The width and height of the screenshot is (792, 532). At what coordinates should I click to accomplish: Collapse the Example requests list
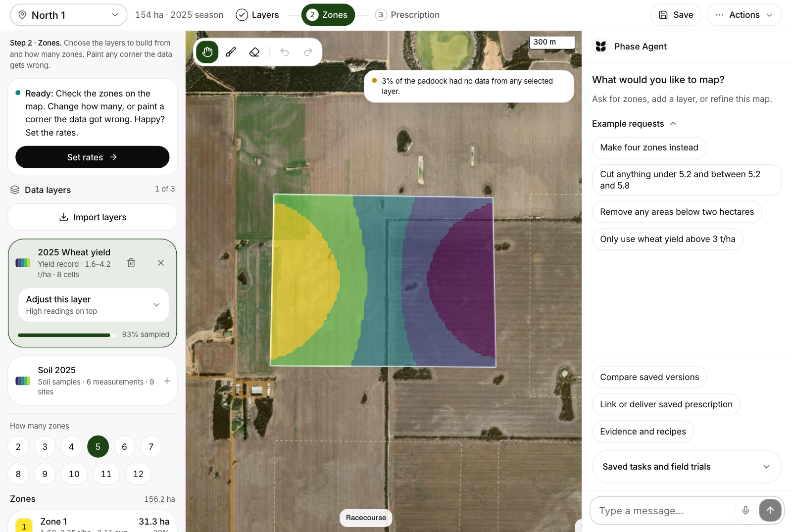point(634,124)
